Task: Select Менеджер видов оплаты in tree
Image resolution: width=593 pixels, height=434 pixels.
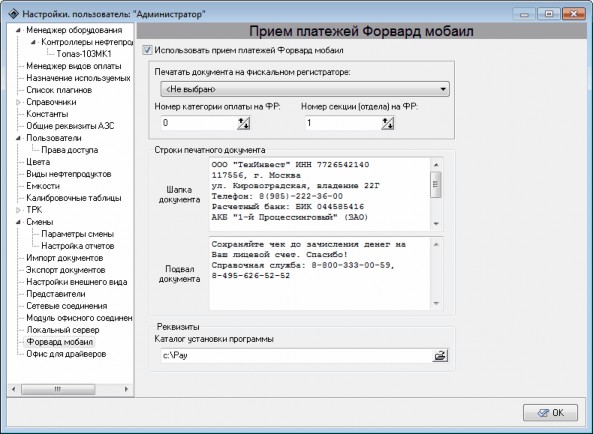Action: 74,66
